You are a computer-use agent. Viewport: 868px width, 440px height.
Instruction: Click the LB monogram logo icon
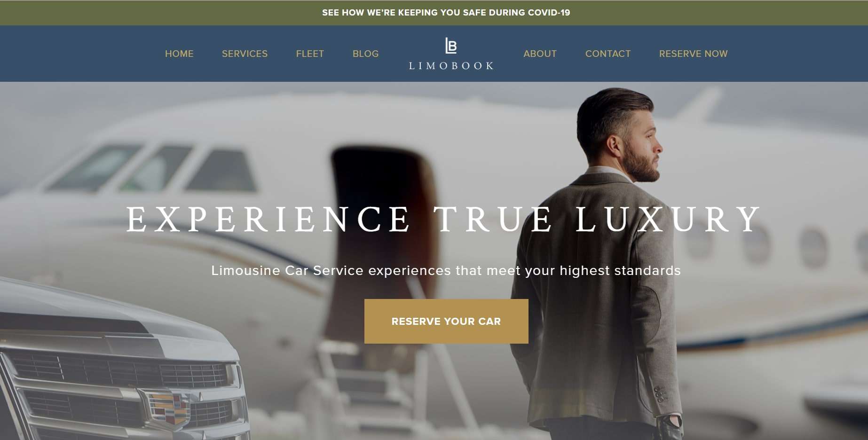pyautogui.click(x=451, y=46)
